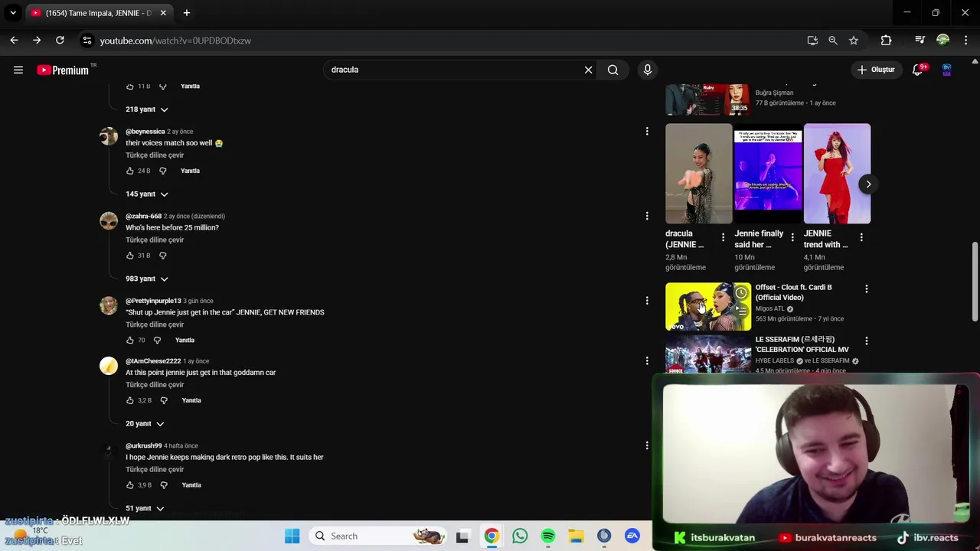Dislike @IAmCheese2222's comment

163,400
